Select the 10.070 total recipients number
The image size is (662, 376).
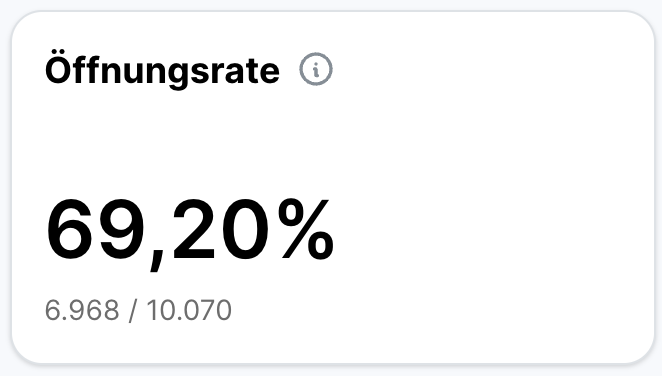189,310
